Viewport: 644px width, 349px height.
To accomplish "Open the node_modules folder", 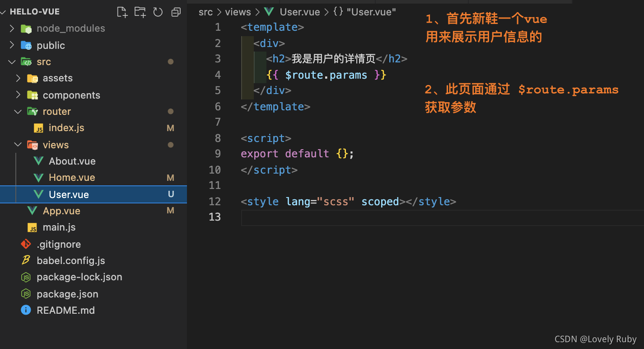I will click(71, 28).
